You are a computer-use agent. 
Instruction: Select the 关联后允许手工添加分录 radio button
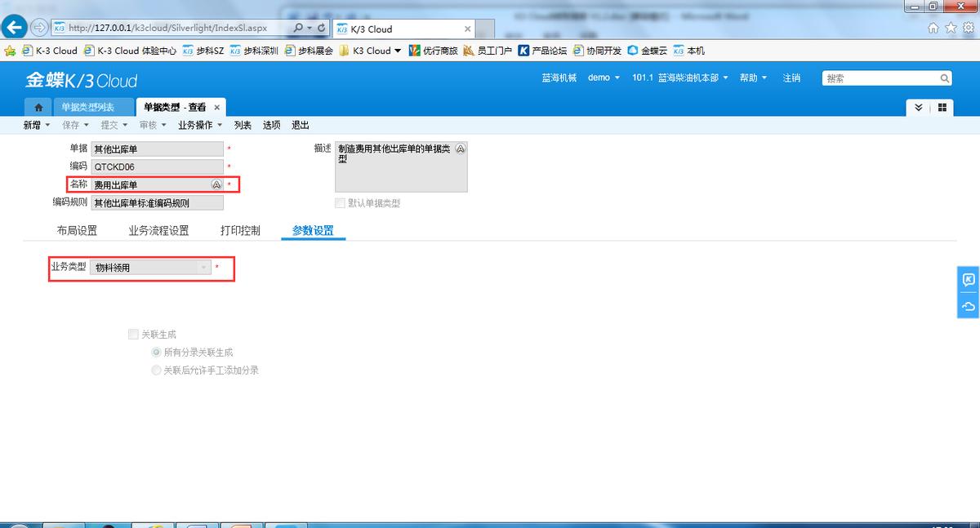155,370
